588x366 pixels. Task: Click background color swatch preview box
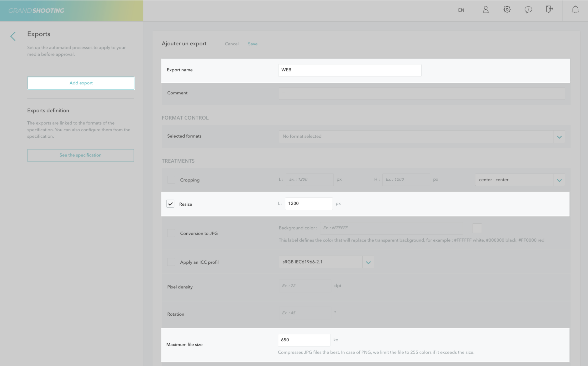click(x=477, y=228)
